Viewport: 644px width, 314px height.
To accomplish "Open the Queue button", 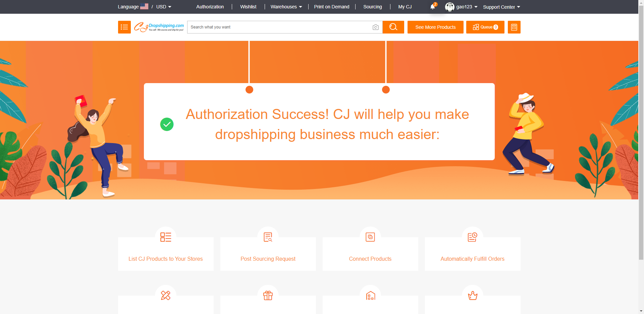I will pyautogui.click(x=485, y=27).
